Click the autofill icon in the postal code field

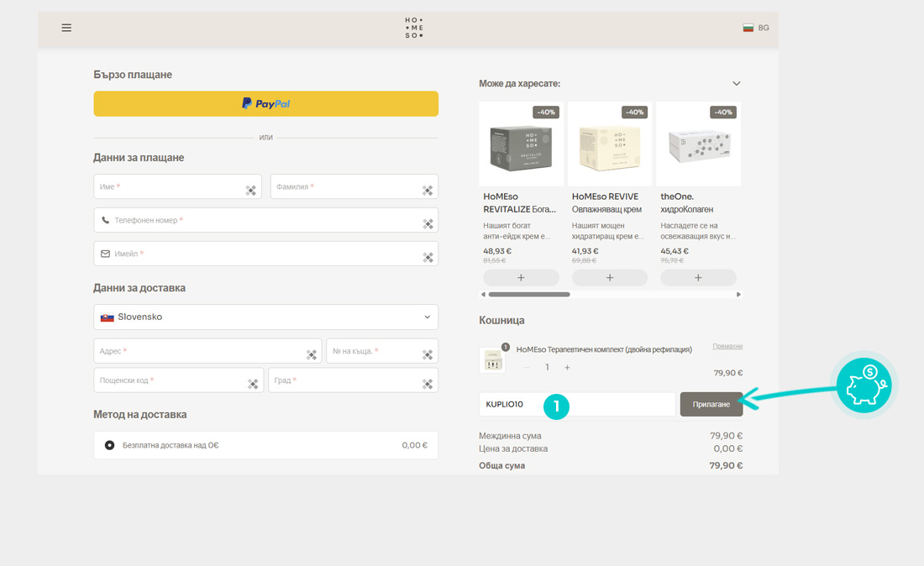tap(253, 384)
